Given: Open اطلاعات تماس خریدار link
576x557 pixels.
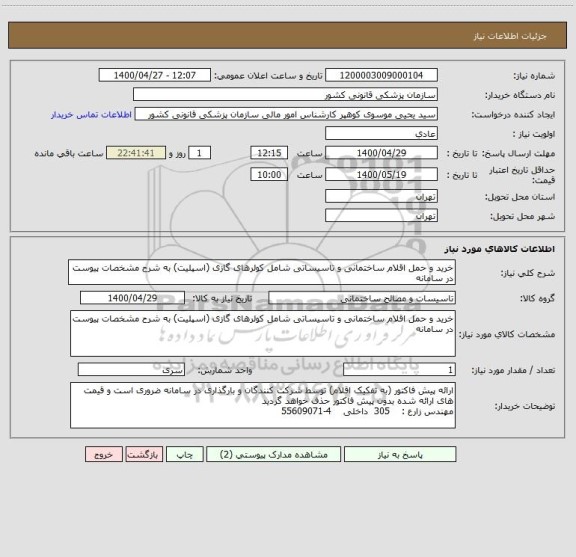Looking at the screenshot, I should (x=91, y=115).
